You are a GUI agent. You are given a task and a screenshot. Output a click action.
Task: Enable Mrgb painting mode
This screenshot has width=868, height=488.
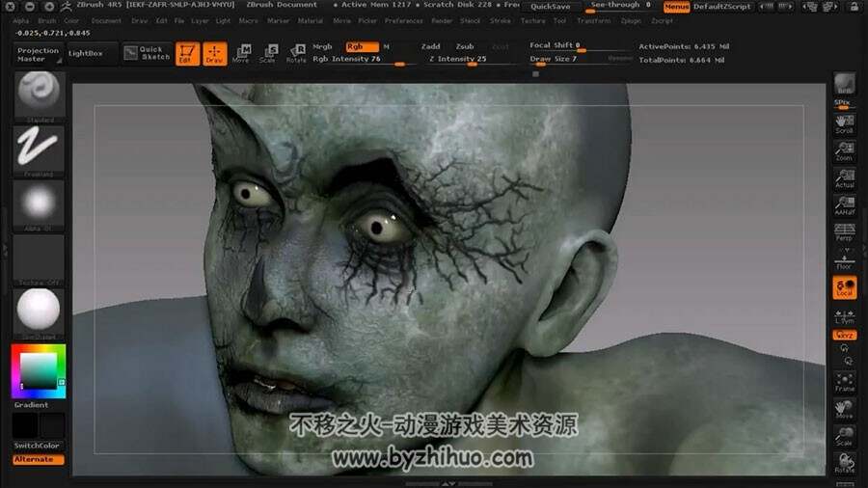322,46
